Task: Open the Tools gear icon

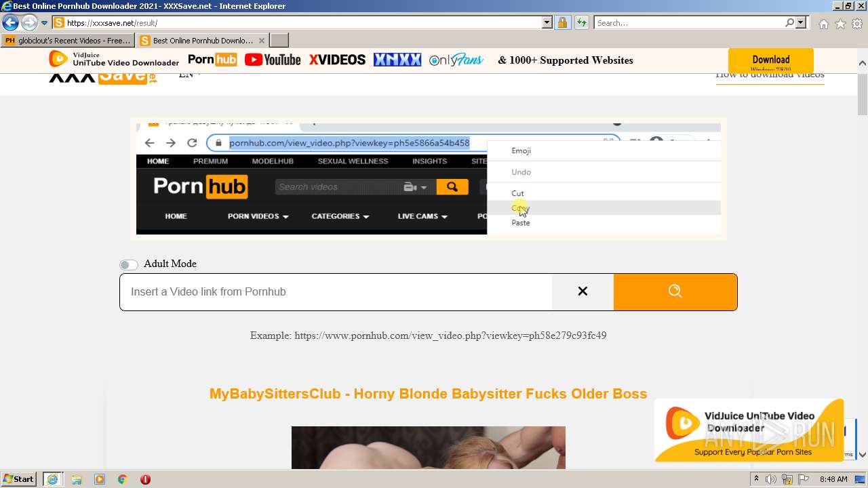Action: 857,24
